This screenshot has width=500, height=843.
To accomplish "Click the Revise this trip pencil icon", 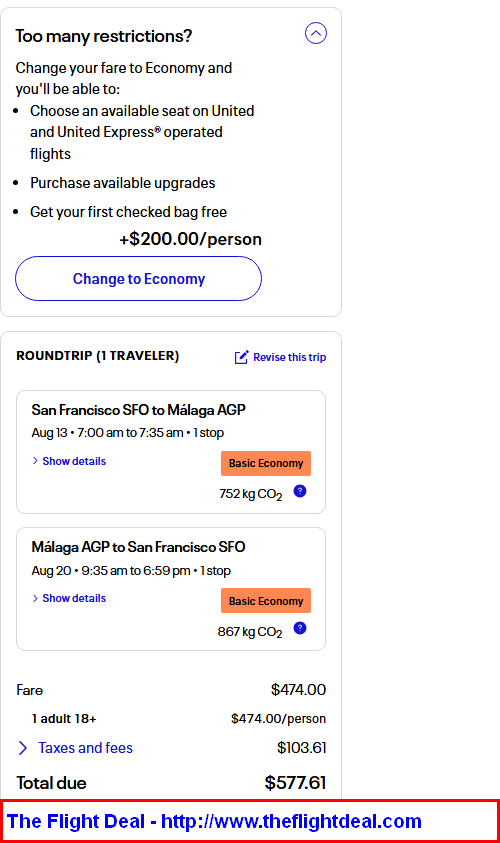I will (x=241, y=357).
